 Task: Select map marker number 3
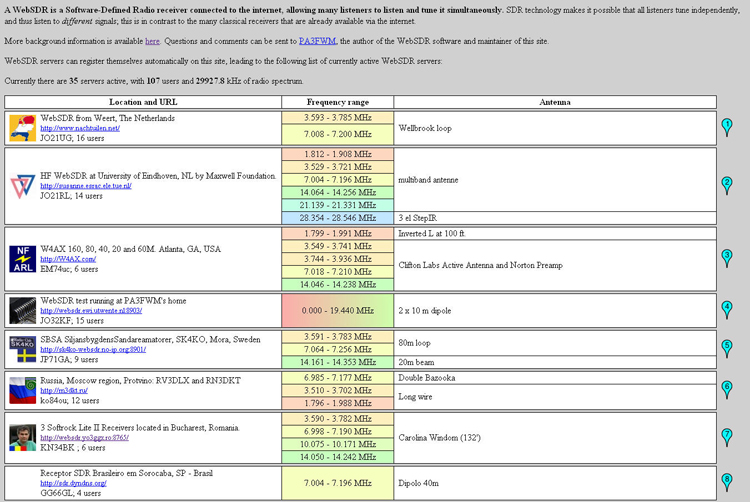point(727,256)
